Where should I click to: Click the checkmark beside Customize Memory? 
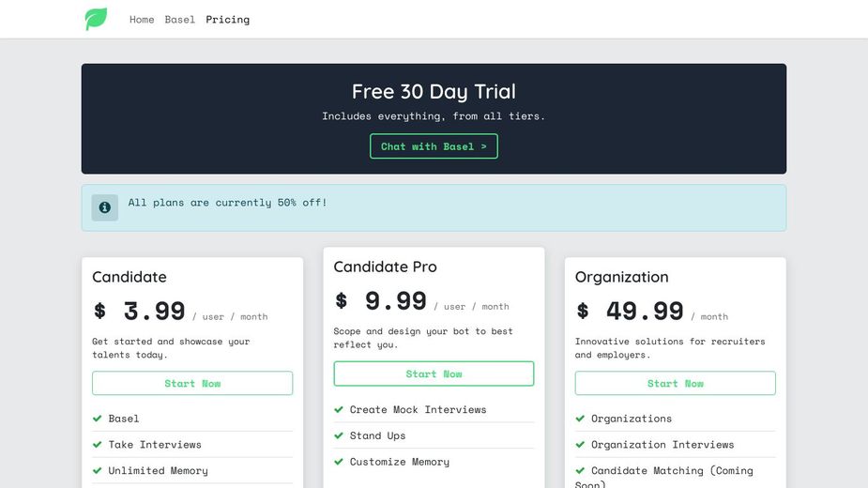pyautogui.click(x=339, y=462)
